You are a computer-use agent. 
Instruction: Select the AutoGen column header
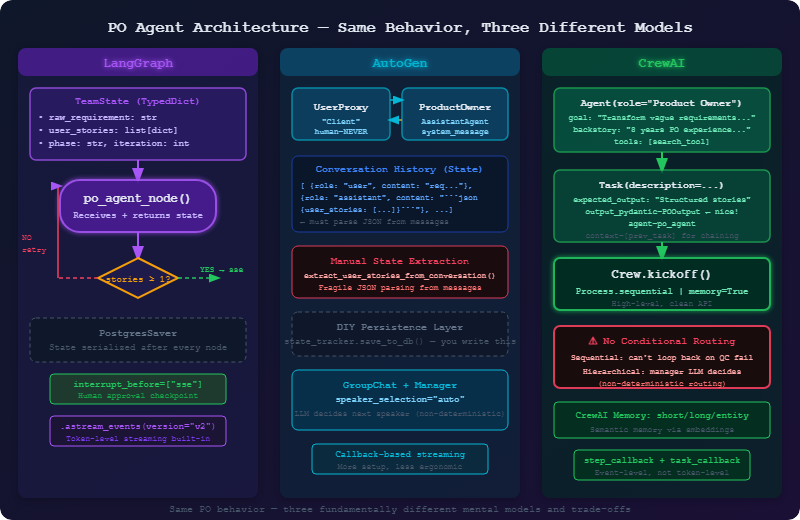pyautogui.click(x=399, y=63)
